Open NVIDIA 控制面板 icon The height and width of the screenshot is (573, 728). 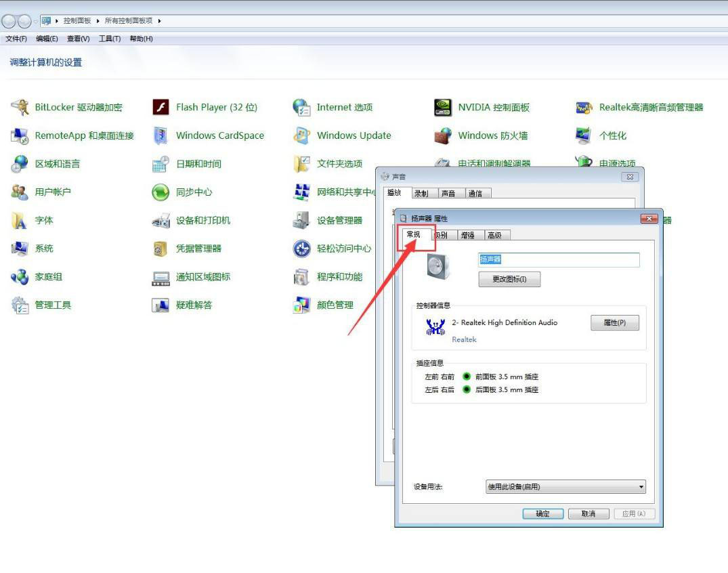click(443, 107)
